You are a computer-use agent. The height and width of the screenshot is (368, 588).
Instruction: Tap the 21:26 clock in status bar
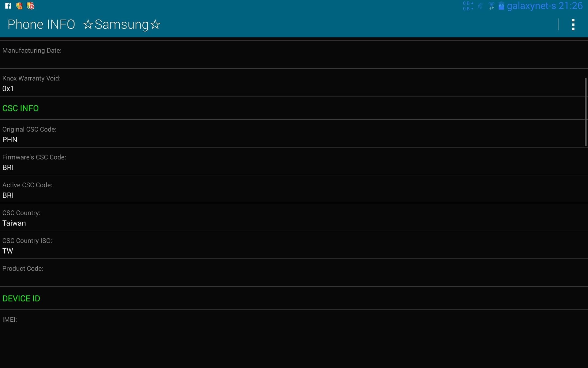point(571,6)
